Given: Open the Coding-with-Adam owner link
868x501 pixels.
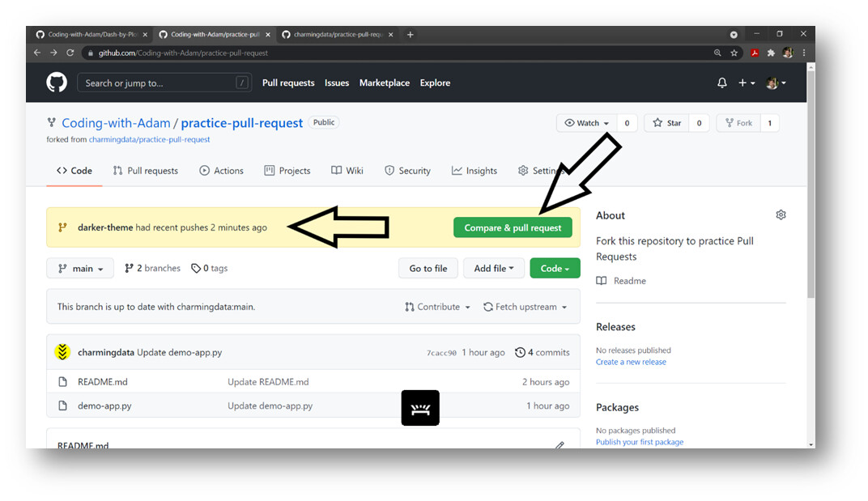Looking at the screenshot, I should (x=116, y=123).
